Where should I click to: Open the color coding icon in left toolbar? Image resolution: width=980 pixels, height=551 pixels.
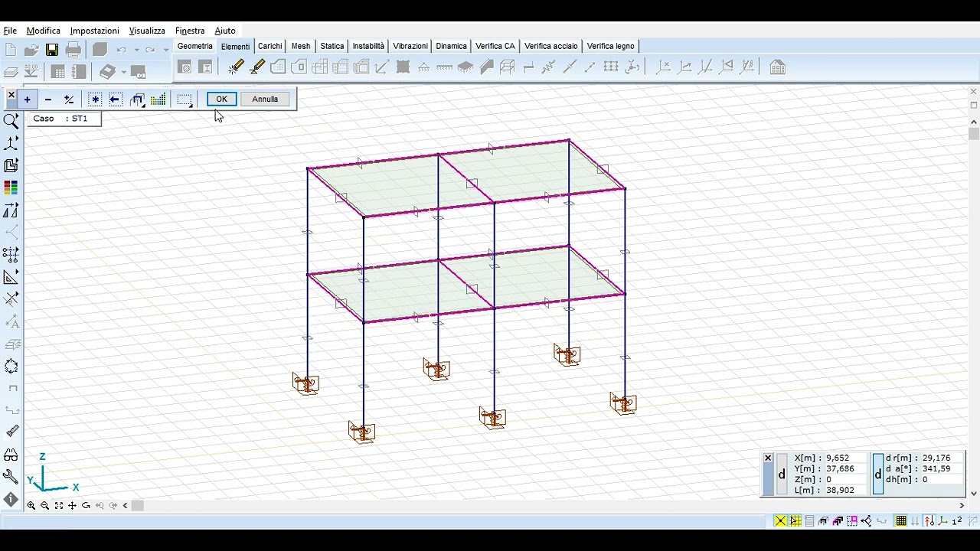point(11,187)
